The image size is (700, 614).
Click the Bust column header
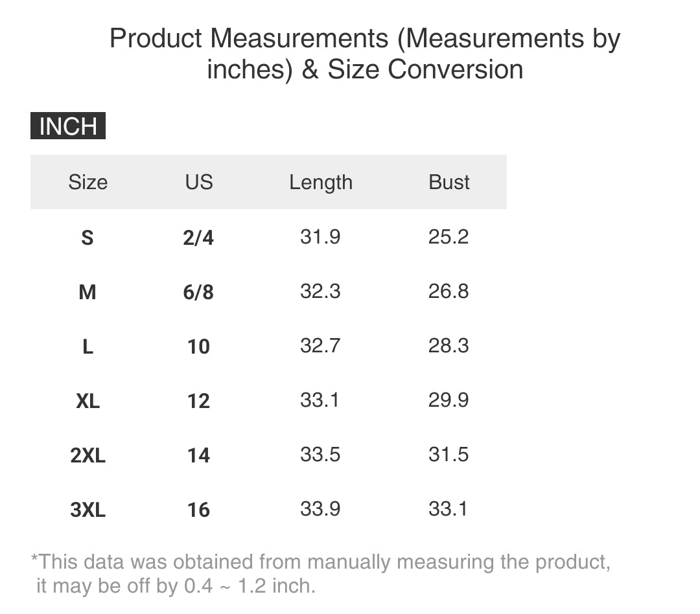[449, 182]
